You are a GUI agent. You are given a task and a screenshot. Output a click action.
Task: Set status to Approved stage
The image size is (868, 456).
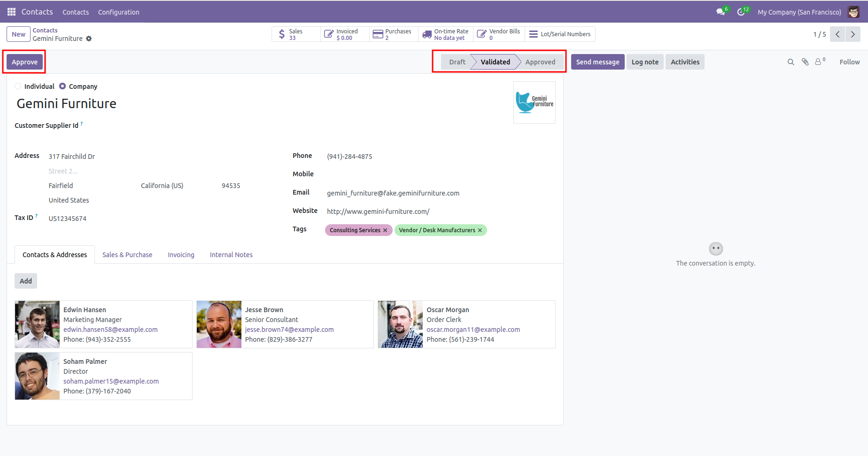point(540,62)
